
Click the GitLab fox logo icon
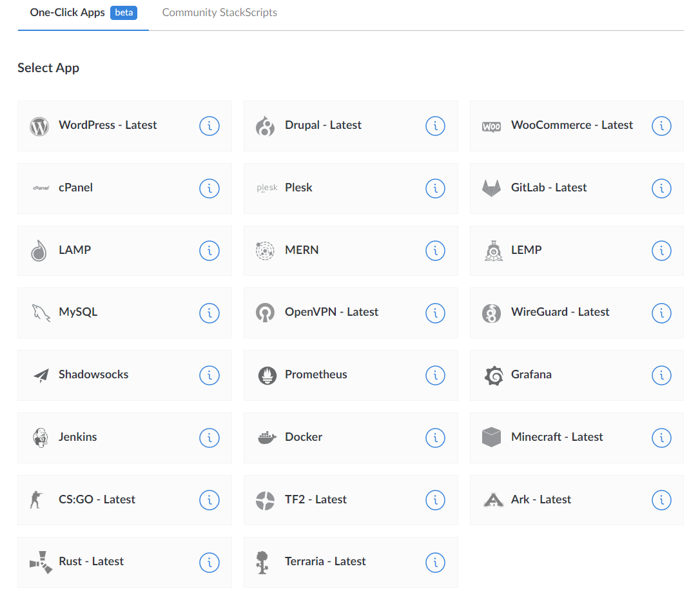coord(491,188)
